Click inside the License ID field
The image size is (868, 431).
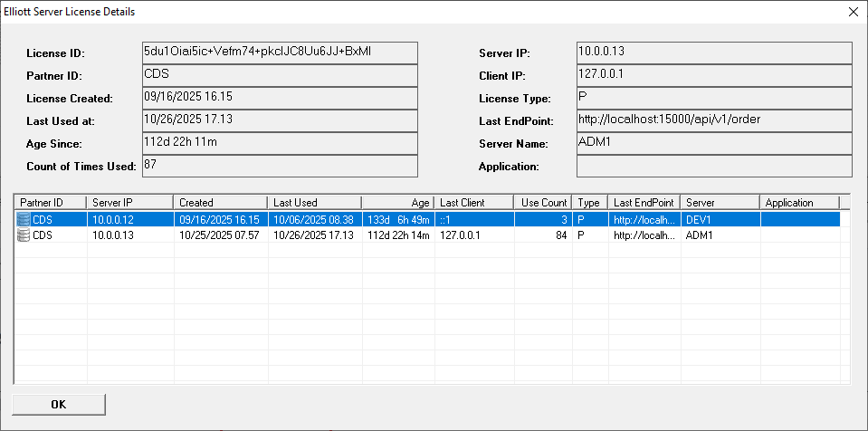click(x=279, y=53)
